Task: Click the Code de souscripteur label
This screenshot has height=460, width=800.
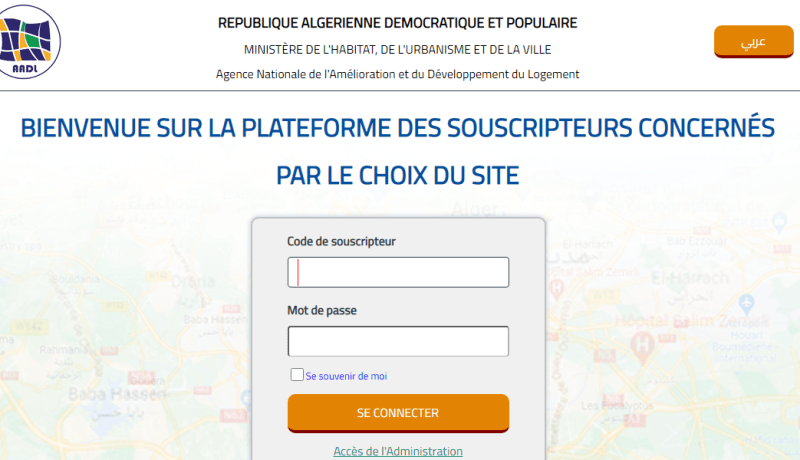Action: coord(341,241)
